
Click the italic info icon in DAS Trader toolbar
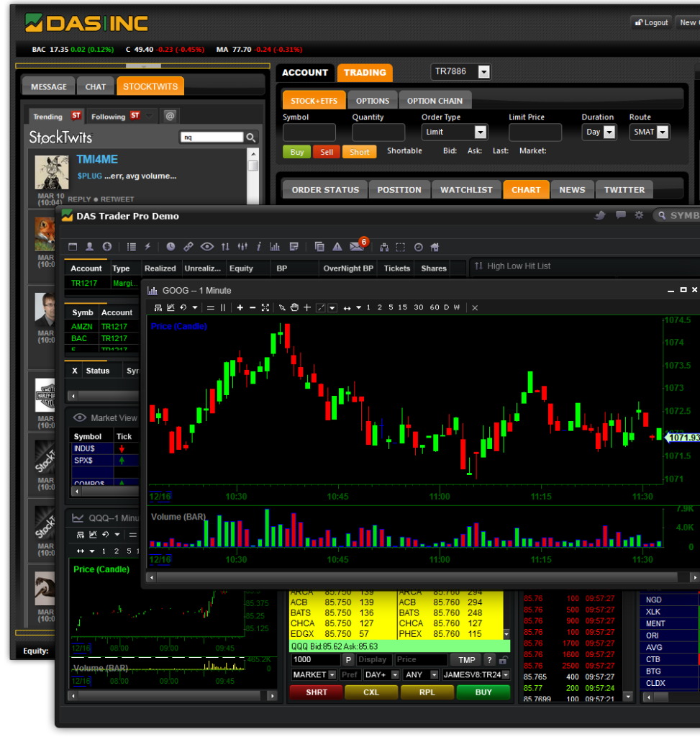coord(258,247)
